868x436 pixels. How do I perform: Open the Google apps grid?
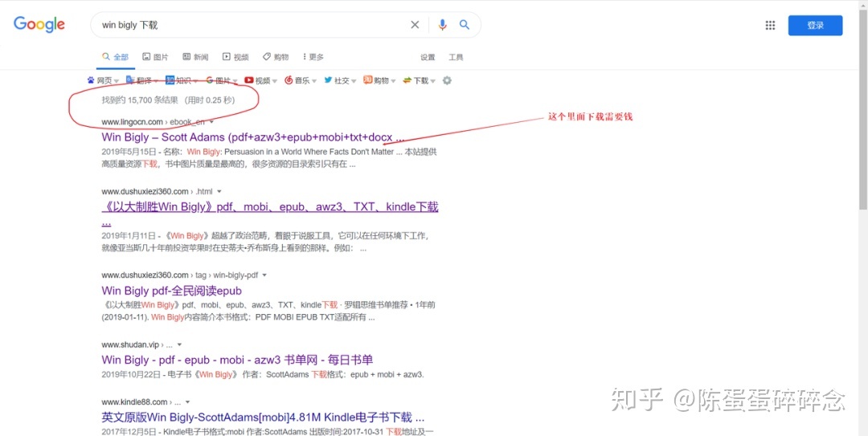(x=770, y=26)
